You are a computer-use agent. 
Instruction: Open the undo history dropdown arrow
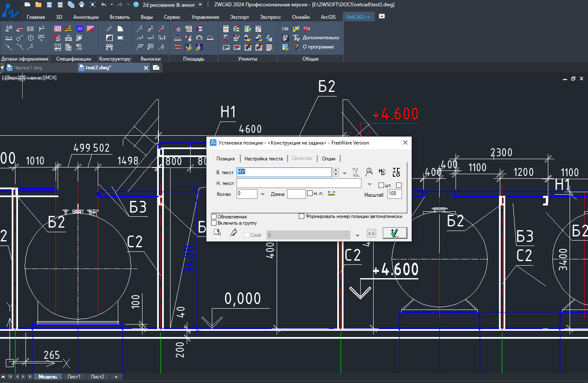point(112,5)
